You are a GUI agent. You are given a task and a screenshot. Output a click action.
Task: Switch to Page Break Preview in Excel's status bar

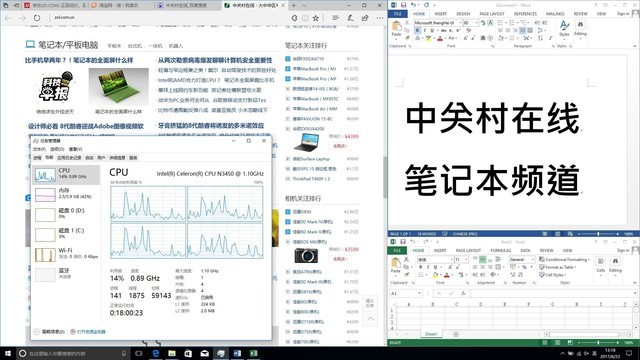(x=570, y=342)
